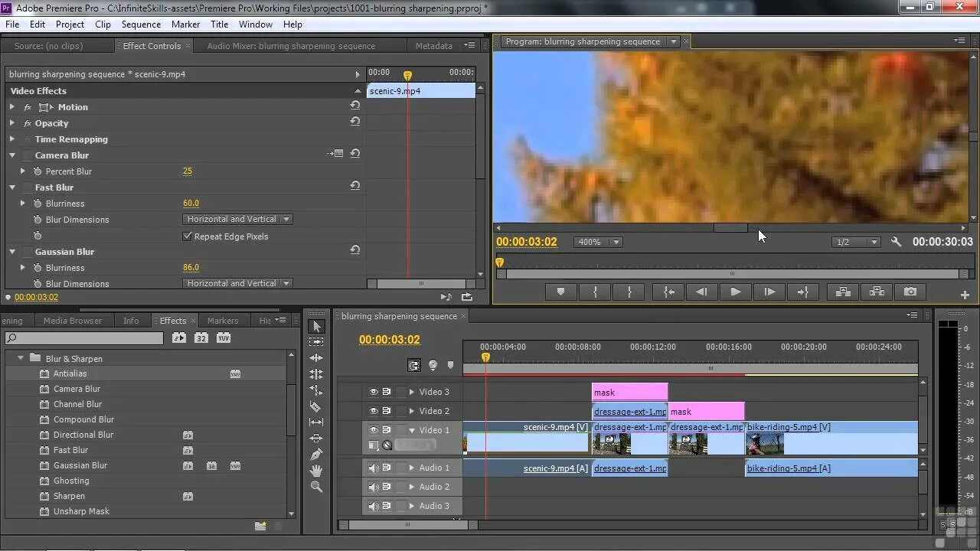Step back one frame
Viewport: 980px width, 551px height.
701,292
